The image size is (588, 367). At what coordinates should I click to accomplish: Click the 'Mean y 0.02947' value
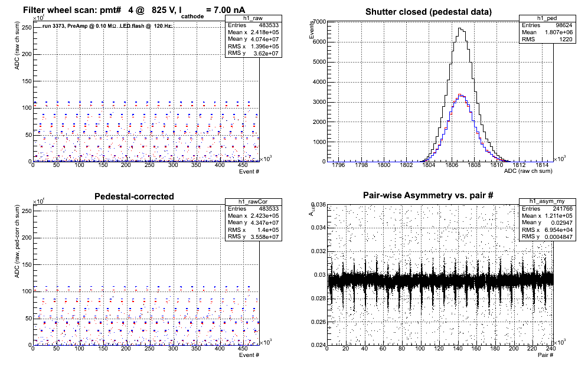(x=547, y=222)
